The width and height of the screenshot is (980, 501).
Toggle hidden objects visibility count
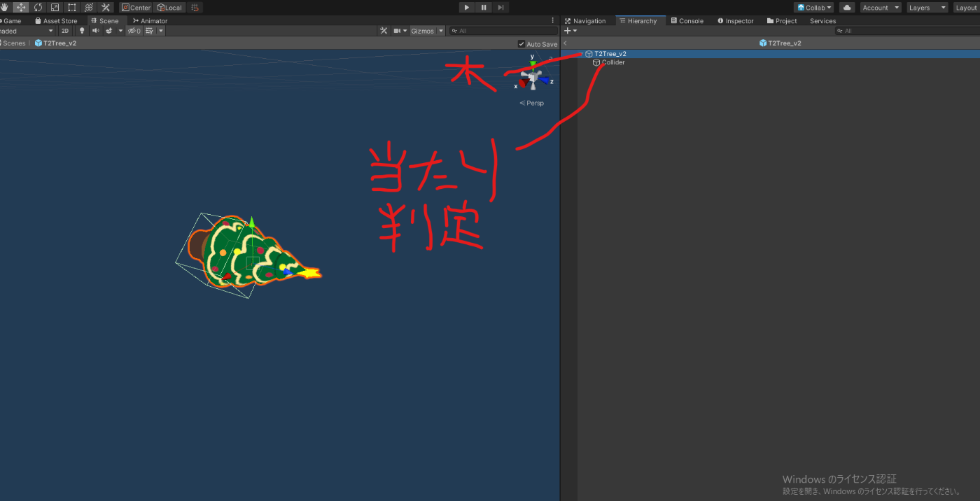click(134, 31)
